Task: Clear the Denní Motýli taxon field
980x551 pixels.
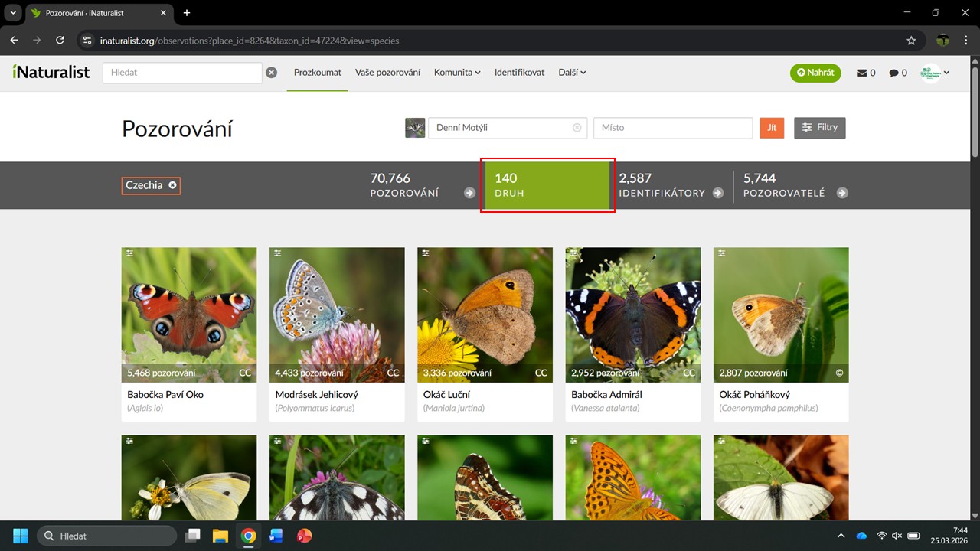Action: point(577,128)
